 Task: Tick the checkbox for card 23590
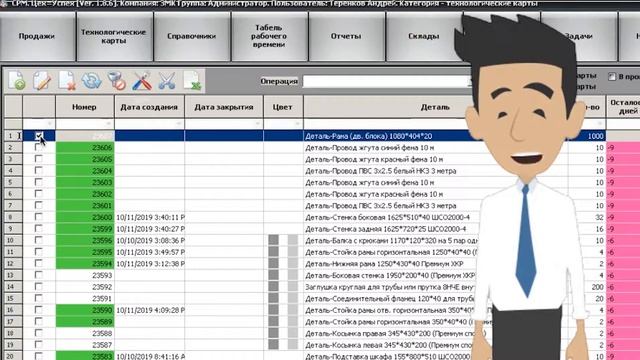click(39, 310)
